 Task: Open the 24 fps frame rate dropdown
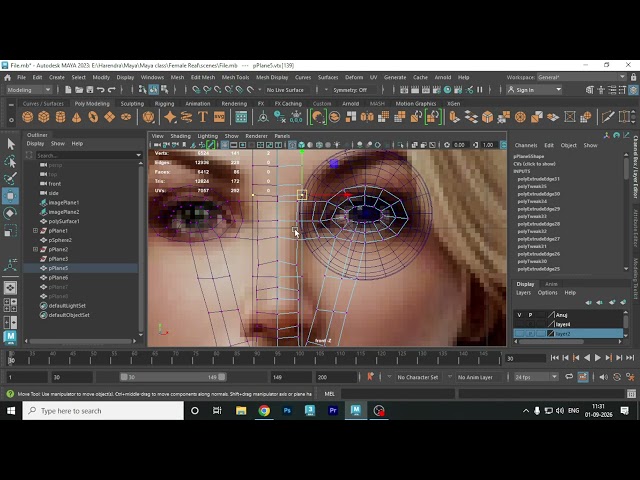pyautogui.click(x=536, y=377)
